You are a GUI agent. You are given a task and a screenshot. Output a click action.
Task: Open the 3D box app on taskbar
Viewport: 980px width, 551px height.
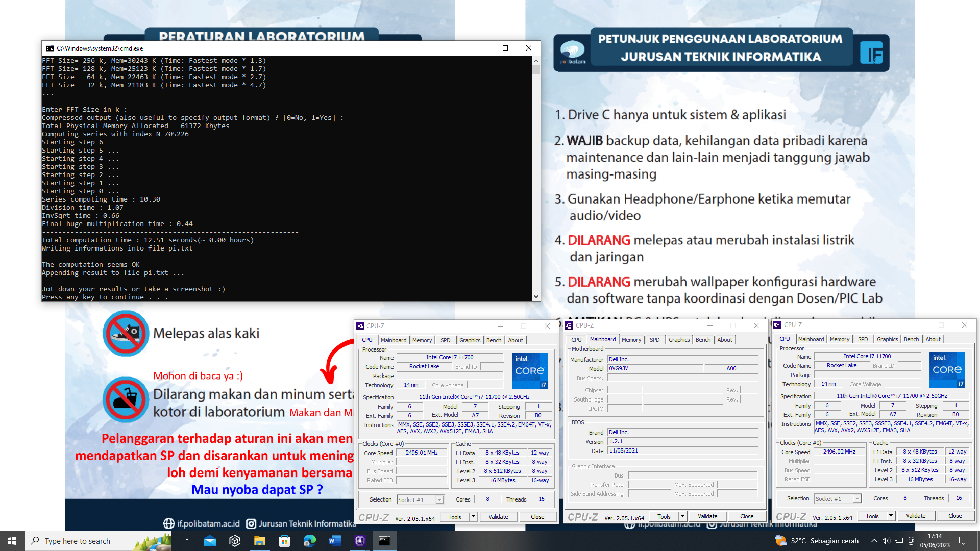tap(235, 541)
